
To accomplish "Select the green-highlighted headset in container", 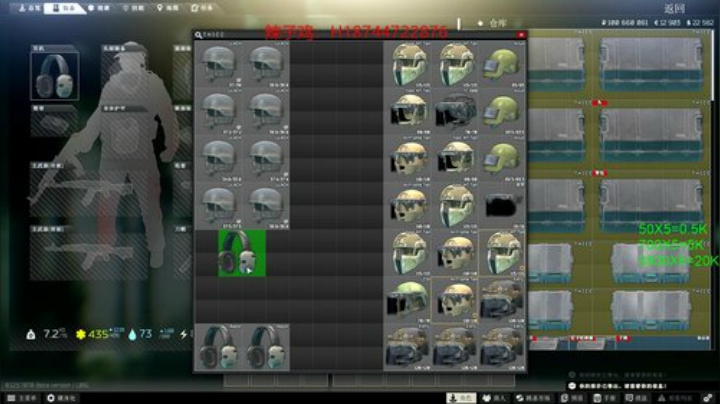I will tap(242, 253).
